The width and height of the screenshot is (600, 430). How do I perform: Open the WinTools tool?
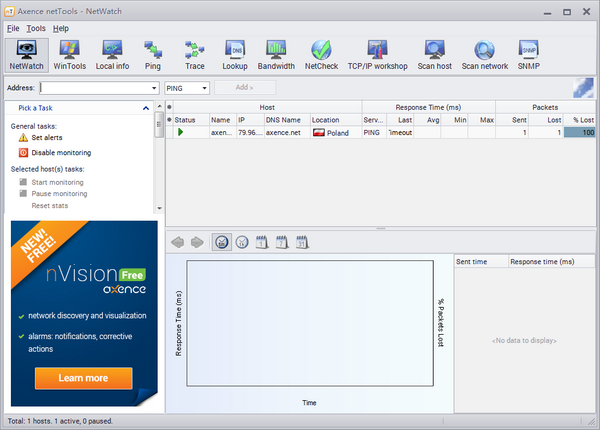tap(70, 55)
